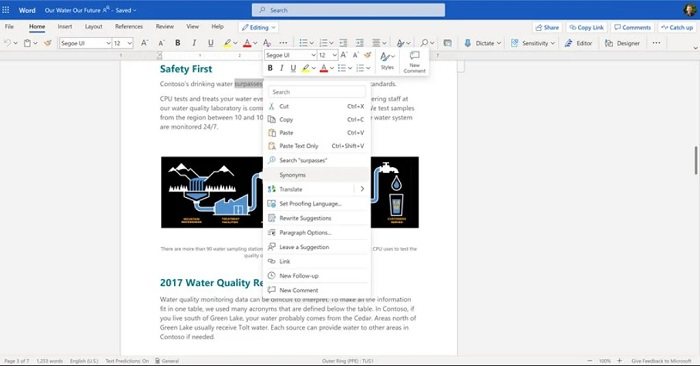
Task: Select Format Painter in the ribbon
Action: pos(48,43)
